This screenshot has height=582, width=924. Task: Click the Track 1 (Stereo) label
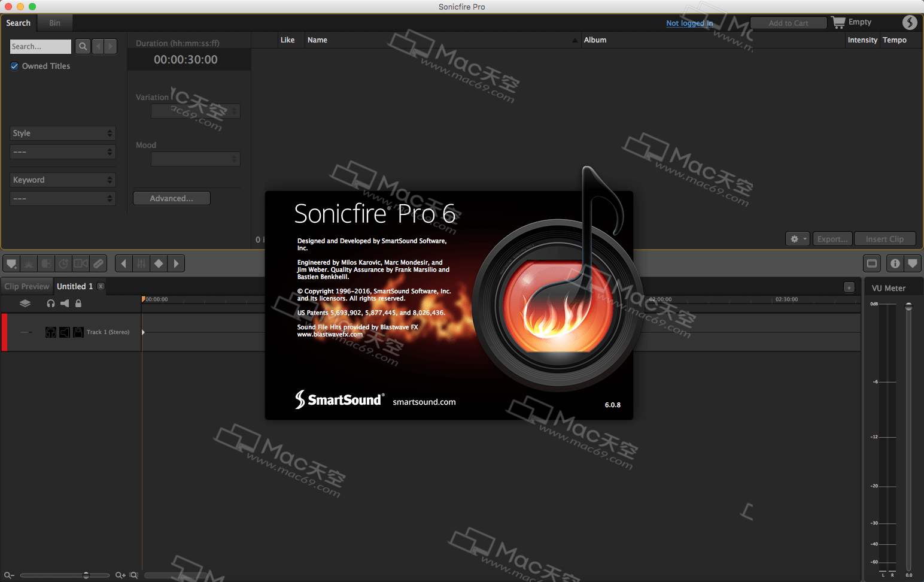(x=108, y=332)
